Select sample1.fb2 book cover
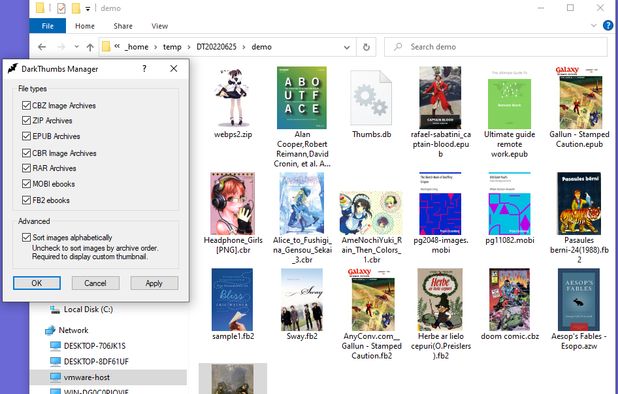Screen dimensions: 618x394 point(232,299)
